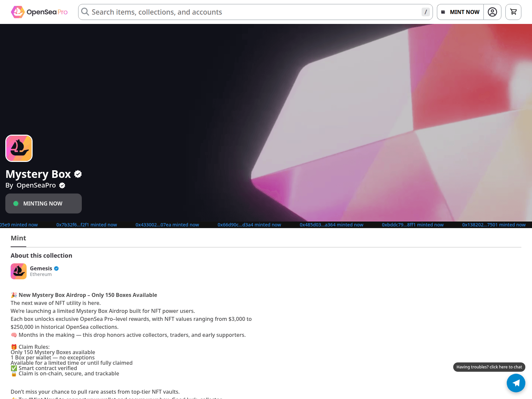This screenshot has width=532, height=399.
Task: Click the 0x7b32f6...f2f1 minted now ticker
Action: 86,225
